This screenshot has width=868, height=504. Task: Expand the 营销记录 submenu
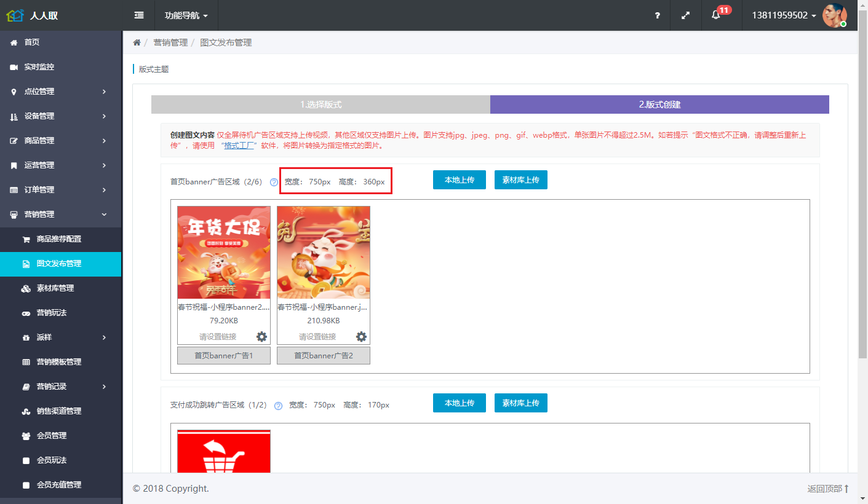click(x=104, y=387)
